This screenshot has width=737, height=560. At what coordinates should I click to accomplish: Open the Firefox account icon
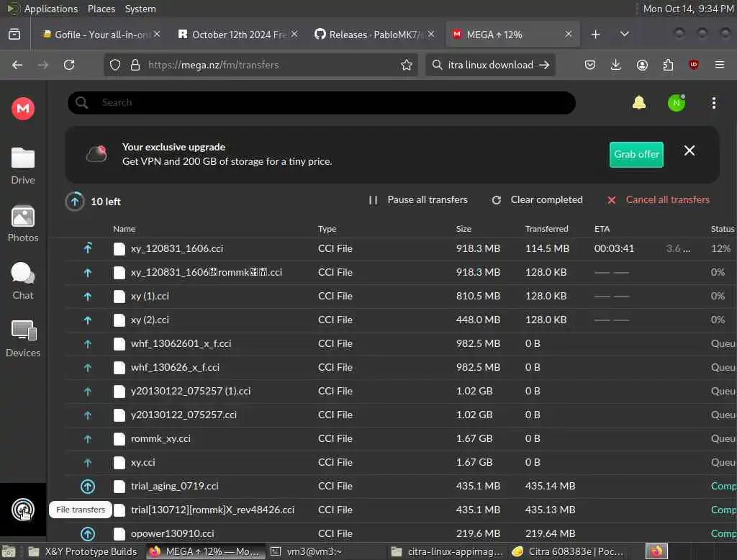click(x=642, y=65)
